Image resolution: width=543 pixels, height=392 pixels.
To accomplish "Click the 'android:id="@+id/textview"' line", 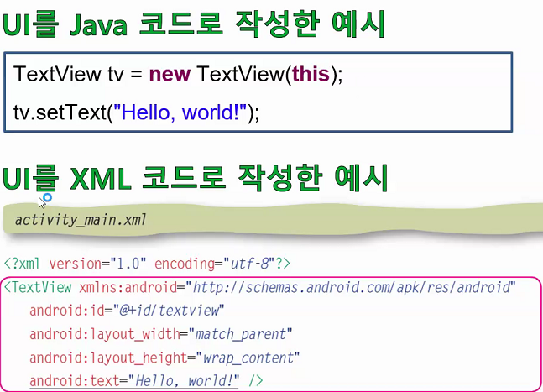I will click(127, 311).
